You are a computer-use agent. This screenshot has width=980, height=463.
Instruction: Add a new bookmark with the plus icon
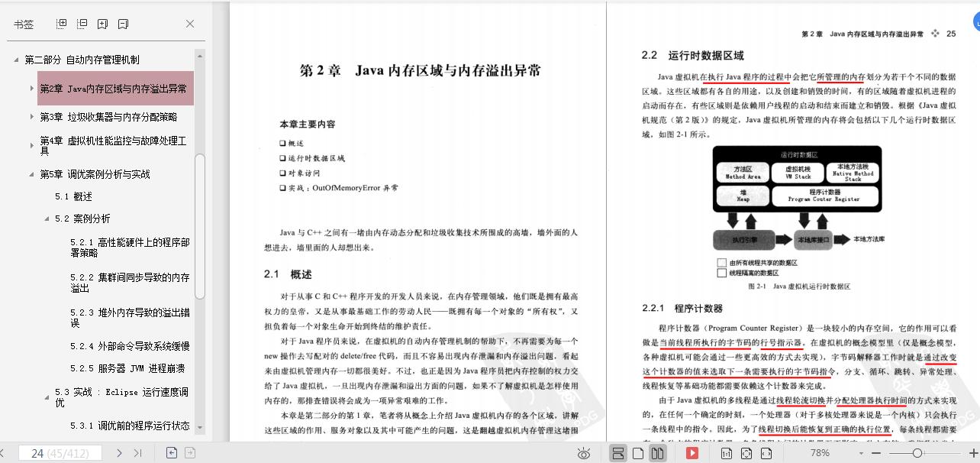tap(103, 24)
